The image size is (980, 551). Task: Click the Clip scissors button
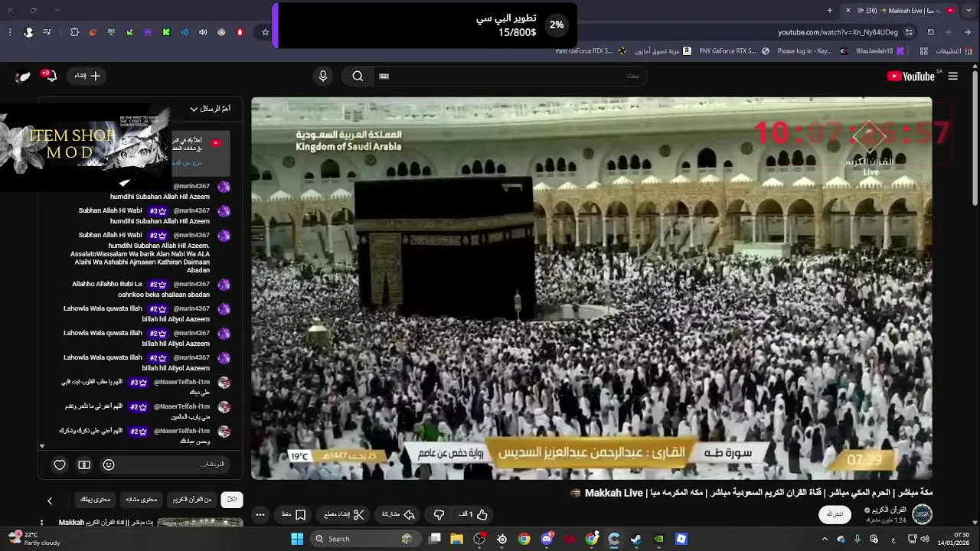(x=345, y=514)
